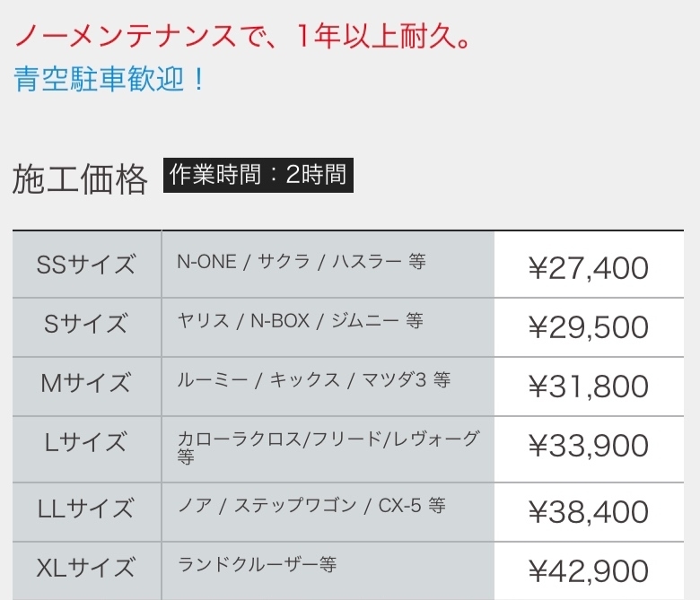This screenshot has width=700, height=600.
Task: Click the red ノーメンテナンス headline text
Action: click(x=241, y=38)
